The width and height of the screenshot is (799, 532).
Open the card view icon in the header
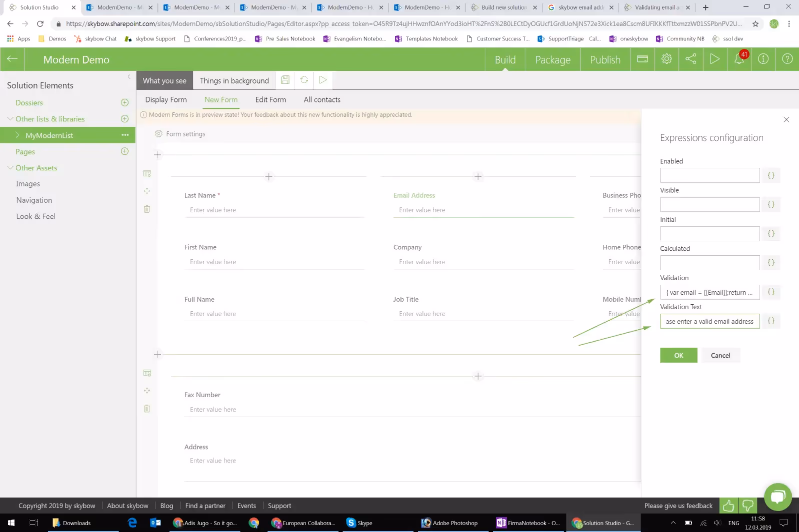click(642, 59)
